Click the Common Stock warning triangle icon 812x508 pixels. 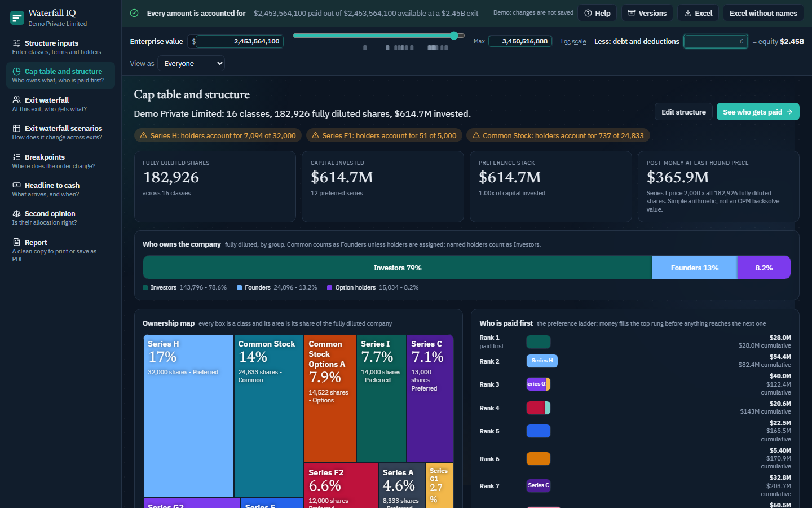pos(476,135)
